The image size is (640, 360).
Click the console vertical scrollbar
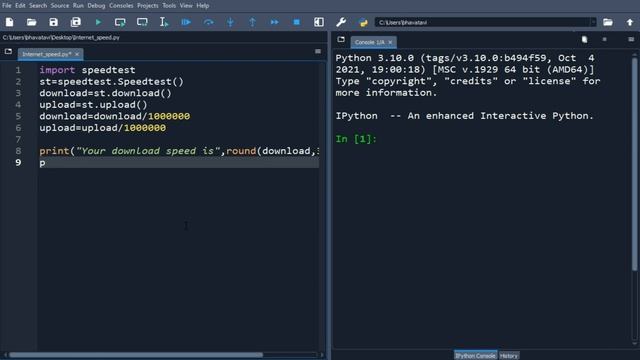pos(634,163)
